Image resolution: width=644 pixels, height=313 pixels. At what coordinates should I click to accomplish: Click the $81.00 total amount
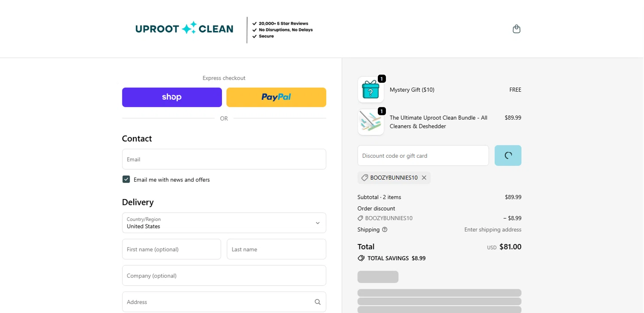510,247
